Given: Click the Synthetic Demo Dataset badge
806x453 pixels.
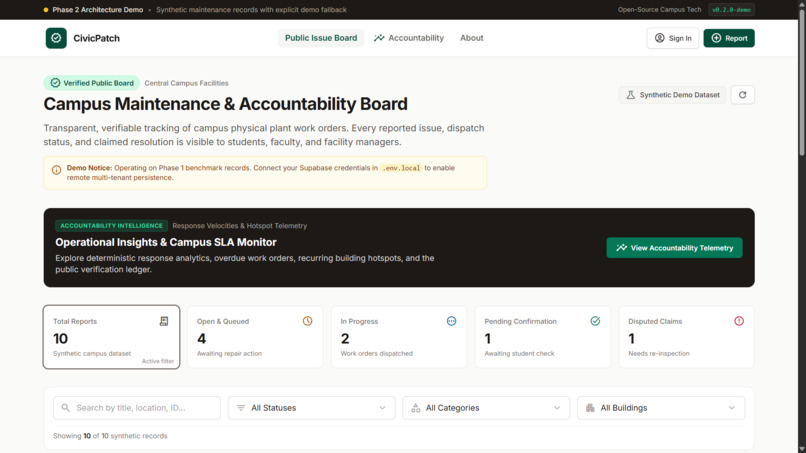Looking at the screenshot, I should [x=672, y=95].
